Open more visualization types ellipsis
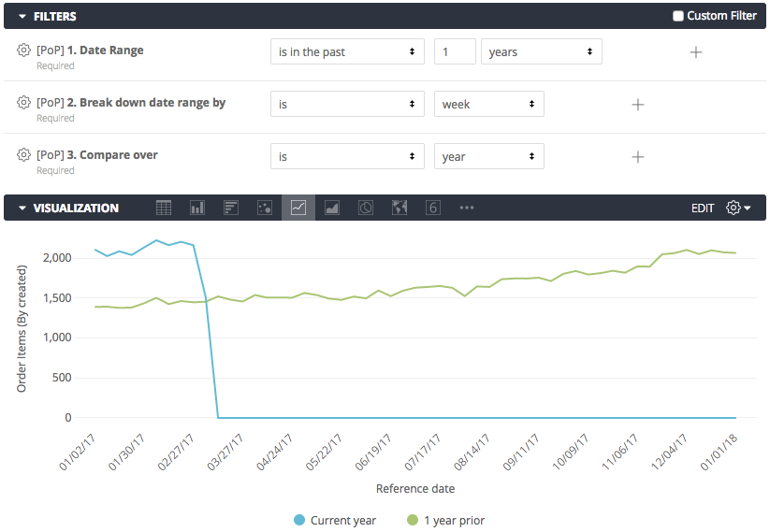This screenshot has width=770, height=532. pos(467,208)
